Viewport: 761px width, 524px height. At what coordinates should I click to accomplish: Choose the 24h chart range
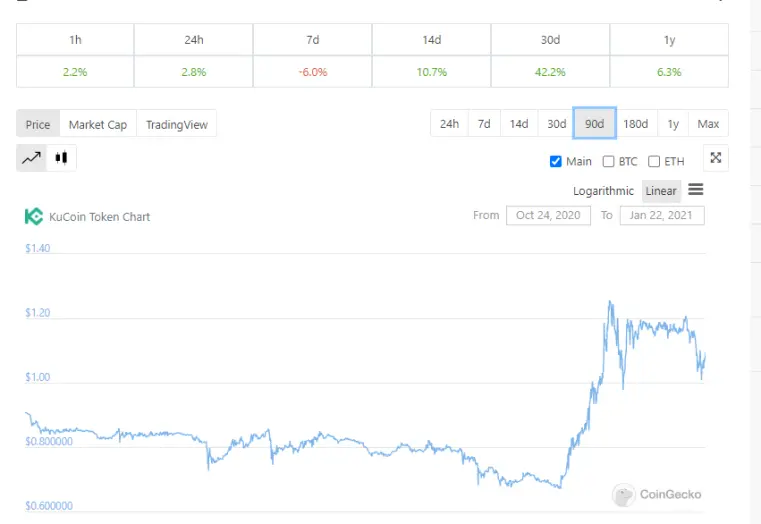449,124
